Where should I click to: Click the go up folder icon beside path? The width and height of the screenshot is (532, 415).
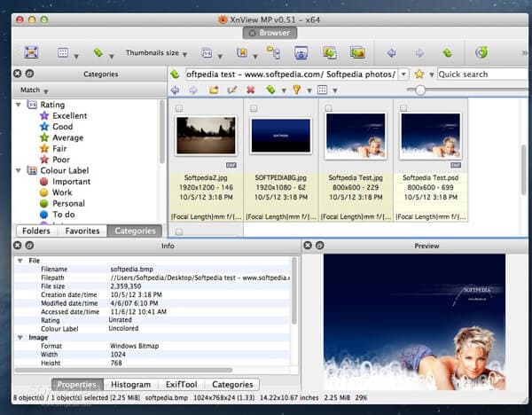tap(175, 74)
